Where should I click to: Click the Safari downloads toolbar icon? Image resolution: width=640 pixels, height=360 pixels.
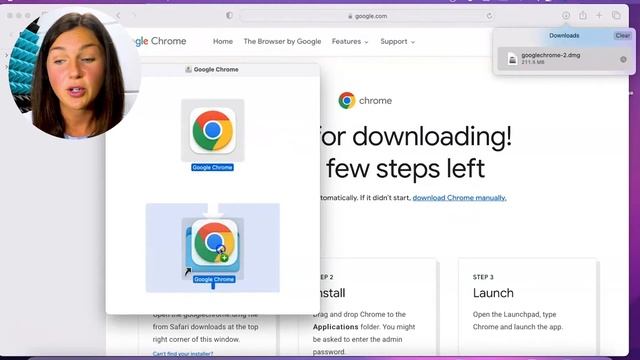(566, 16)
